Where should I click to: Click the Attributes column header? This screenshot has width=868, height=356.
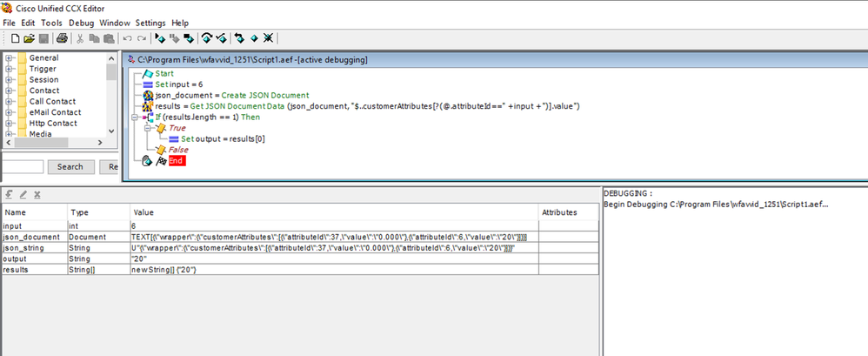(569, 212)
